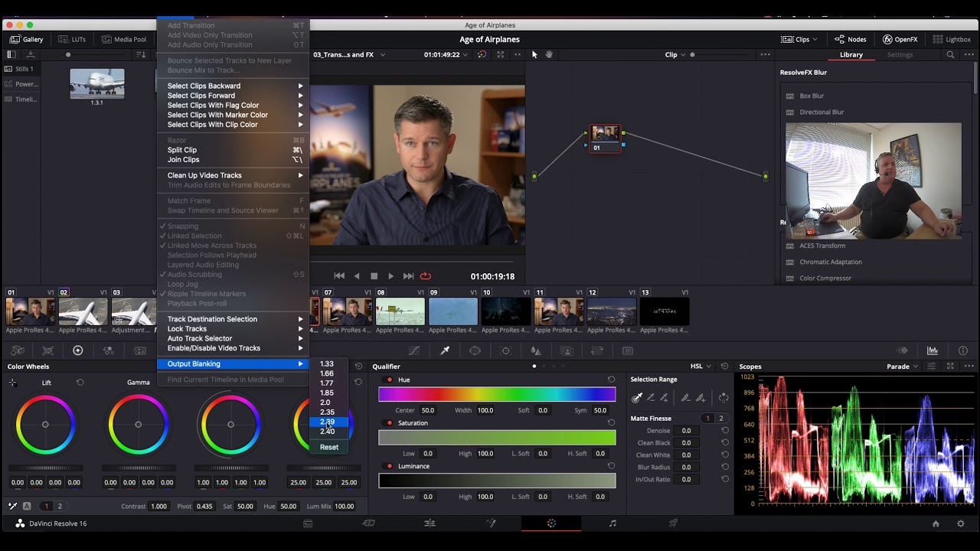Switch to the Edit page icon
The image size is (980, 551).
(x=430, y=523)
